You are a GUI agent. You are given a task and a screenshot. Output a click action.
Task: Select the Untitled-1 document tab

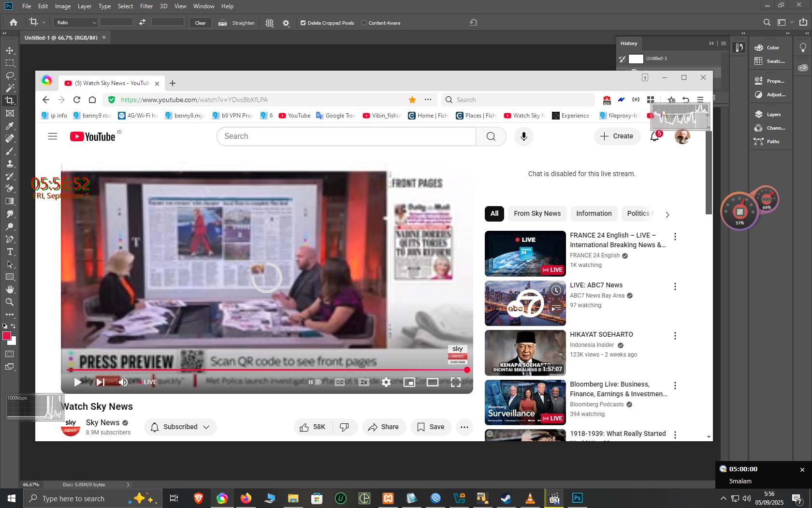[61, 38]
